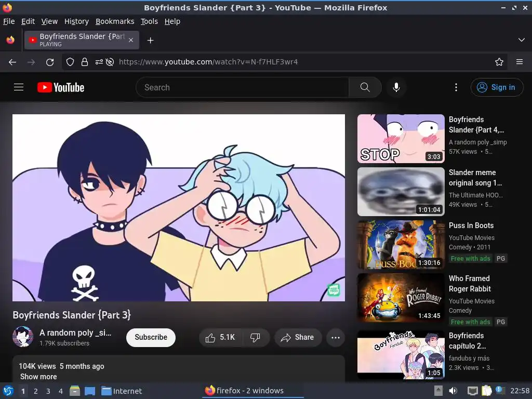Share the video

pos(298,337)
